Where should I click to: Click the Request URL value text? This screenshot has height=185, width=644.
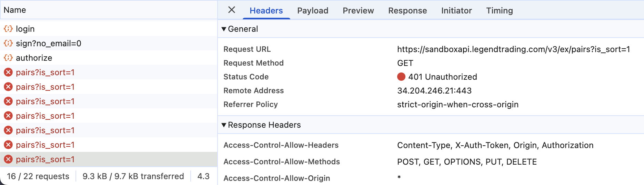coord(514,49)
